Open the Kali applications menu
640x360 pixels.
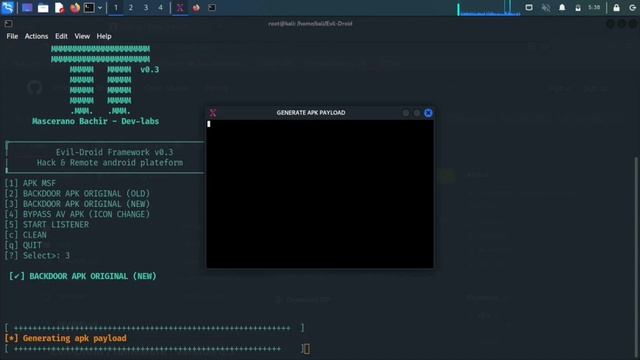click(x=8, y=7)
